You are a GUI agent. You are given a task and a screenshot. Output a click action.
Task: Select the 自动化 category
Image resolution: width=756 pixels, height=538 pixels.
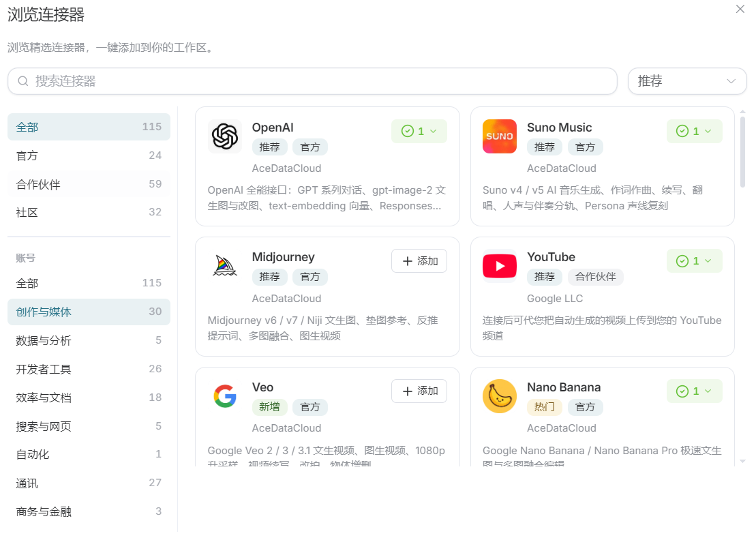(x=89, y=454)
